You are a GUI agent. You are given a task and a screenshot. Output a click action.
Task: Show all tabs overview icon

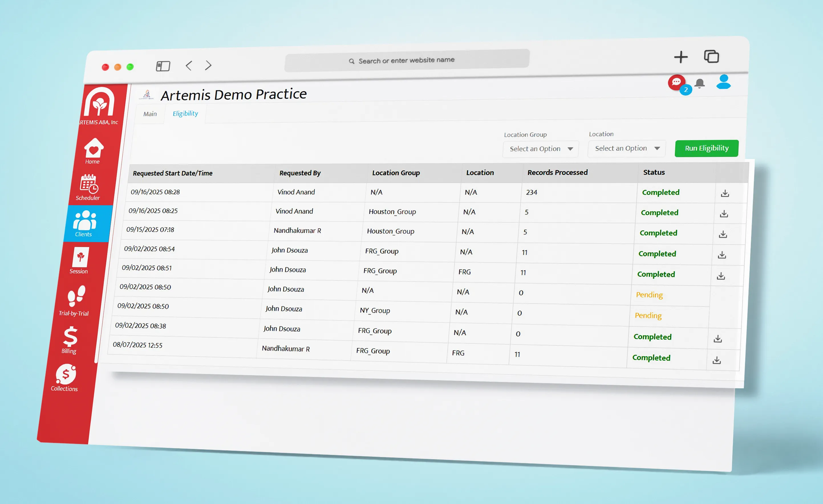click(711, 56)
